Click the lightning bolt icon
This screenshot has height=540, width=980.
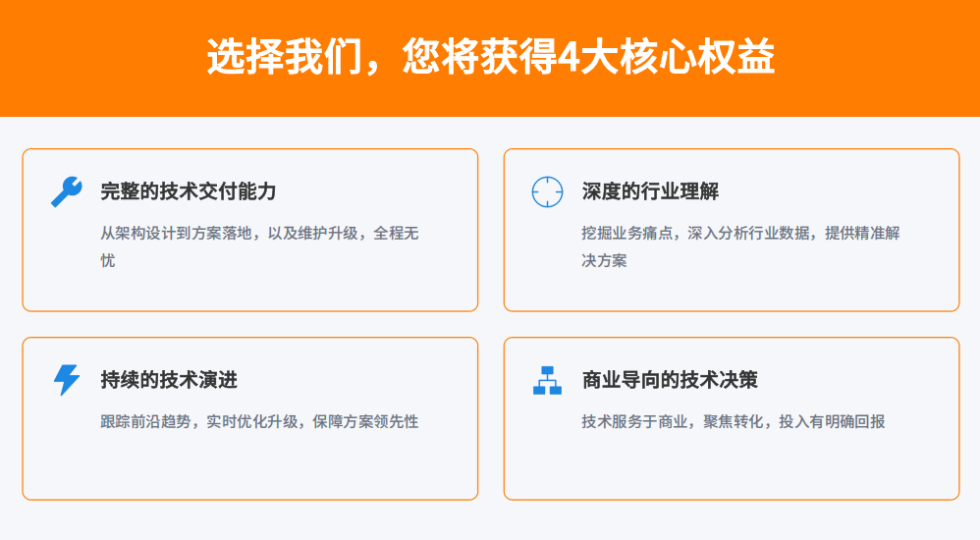point(66,380)
